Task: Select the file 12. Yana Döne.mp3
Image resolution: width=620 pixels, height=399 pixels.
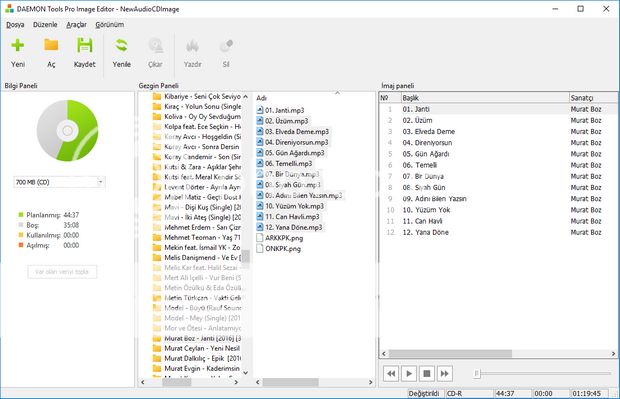Action: tap(289, 227)
